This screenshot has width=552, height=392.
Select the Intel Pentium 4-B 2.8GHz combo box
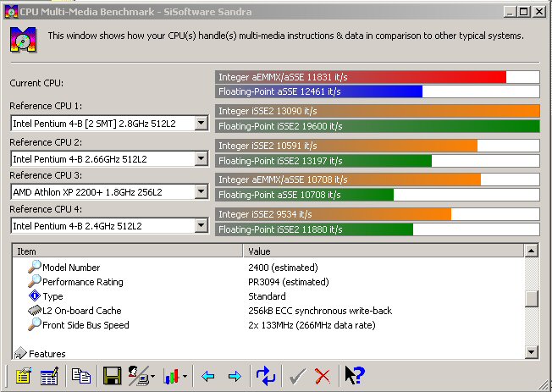tap(110, 124)
